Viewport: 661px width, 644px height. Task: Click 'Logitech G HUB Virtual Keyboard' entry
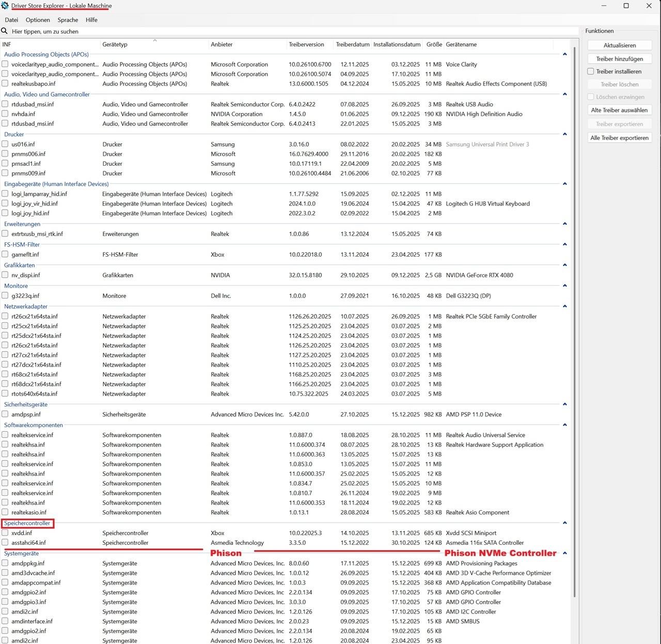pos(487,203)
